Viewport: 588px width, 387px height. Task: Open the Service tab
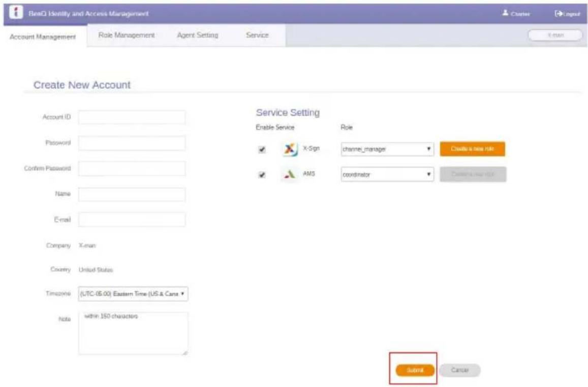tap(257, 35)
